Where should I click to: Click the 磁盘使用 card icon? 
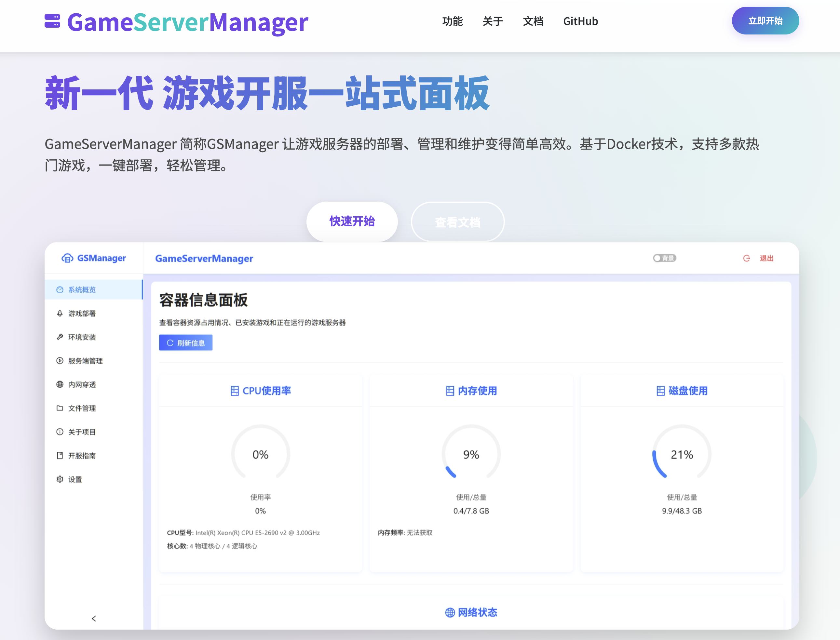[x=660, y=391]
